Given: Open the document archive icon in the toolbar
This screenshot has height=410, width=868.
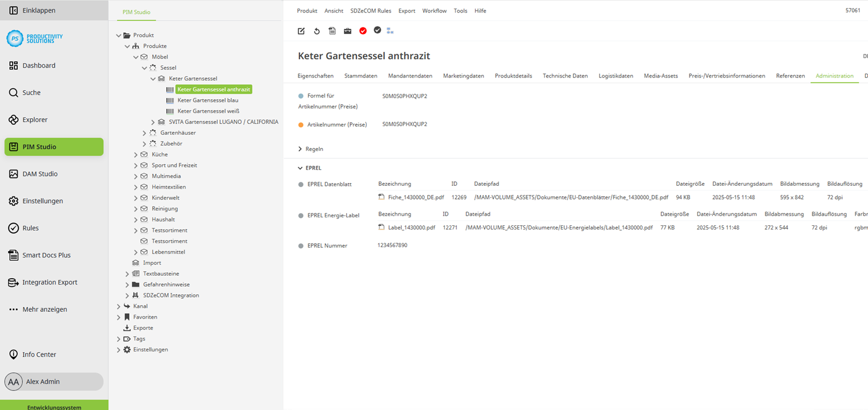Looking at the screenshot, I should point(332,31).
